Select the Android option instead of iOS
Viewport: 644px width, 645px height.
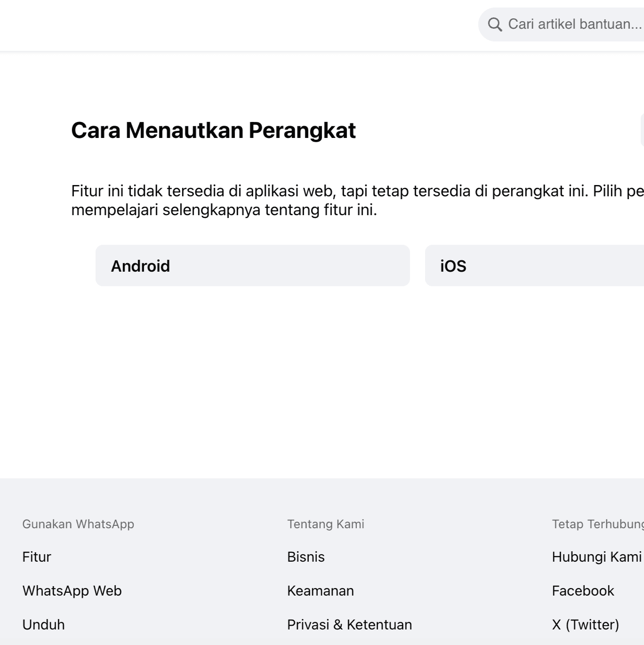pyautogui.click(x=252, y=266)
